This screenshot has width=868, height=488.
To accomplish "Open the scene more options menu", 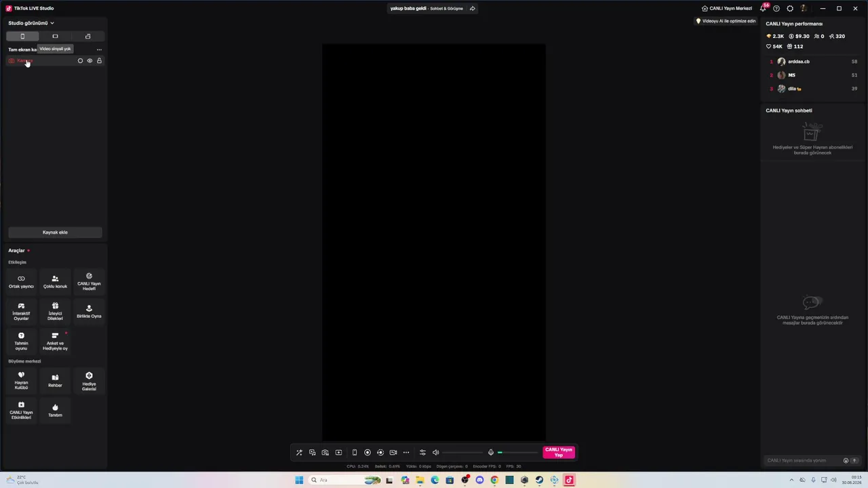I will tap(99, 49).
